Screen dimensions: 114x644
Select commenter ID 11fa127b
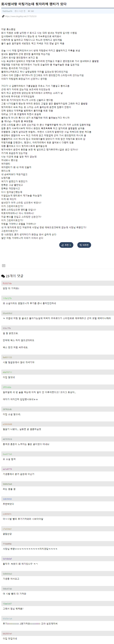pos(7,298)
